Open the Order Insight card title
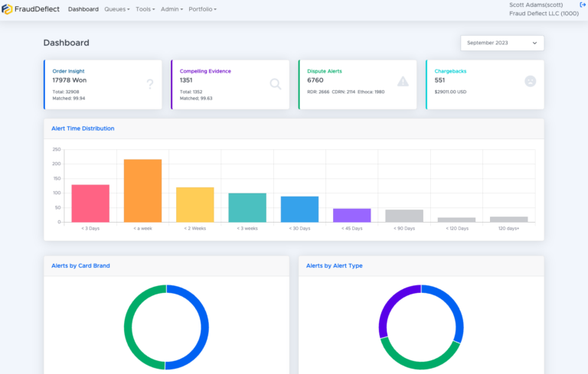 pos(68,71)
